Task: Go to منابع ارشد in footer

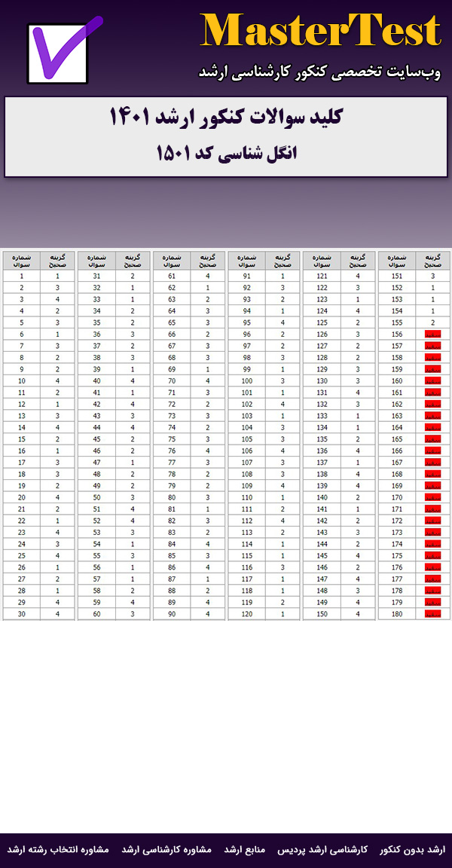Action: (245, 850)
